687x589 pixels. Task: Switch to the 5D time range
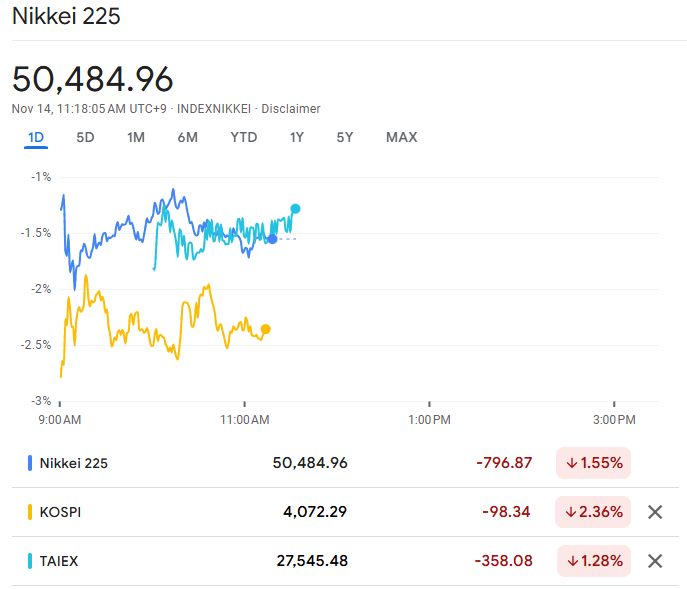click(85, 137)
